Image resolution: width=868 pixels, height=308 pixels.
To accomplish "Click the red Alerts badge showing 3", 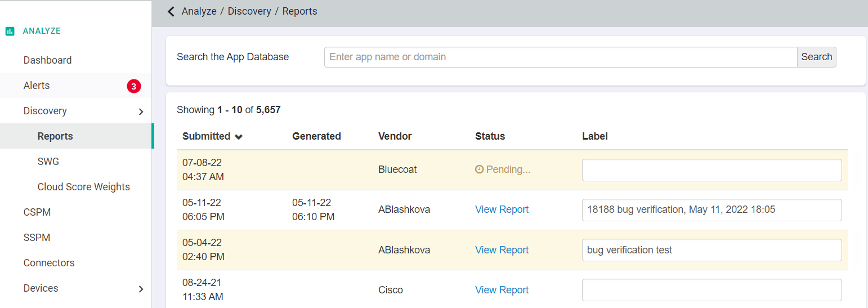I will [133, 86].
